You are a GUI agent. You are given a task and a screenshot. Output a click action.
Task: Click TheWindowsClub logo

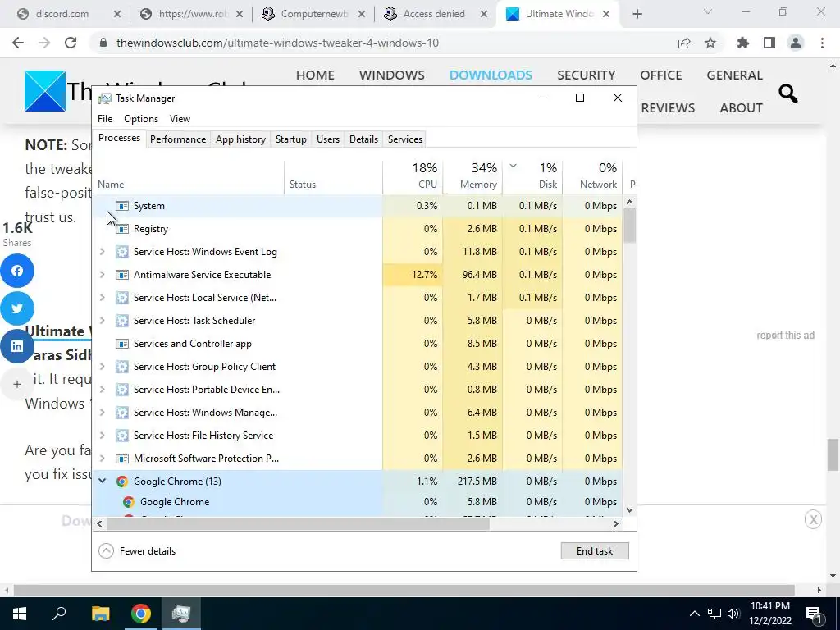pyautogui.click(x=45, y=91)
